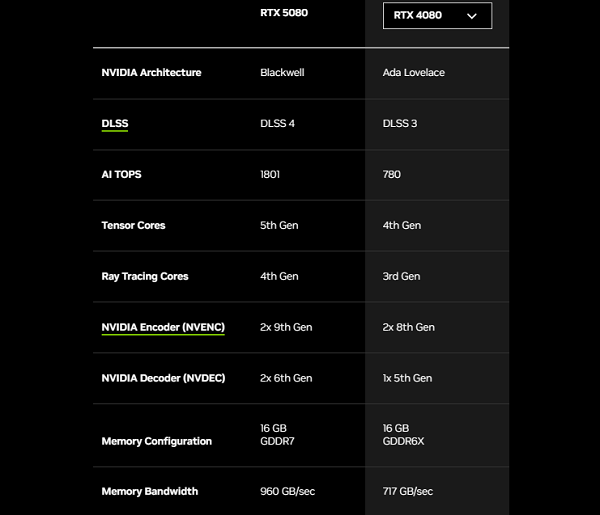
Task: Open the DLSS link
Action: pos(115,124)
